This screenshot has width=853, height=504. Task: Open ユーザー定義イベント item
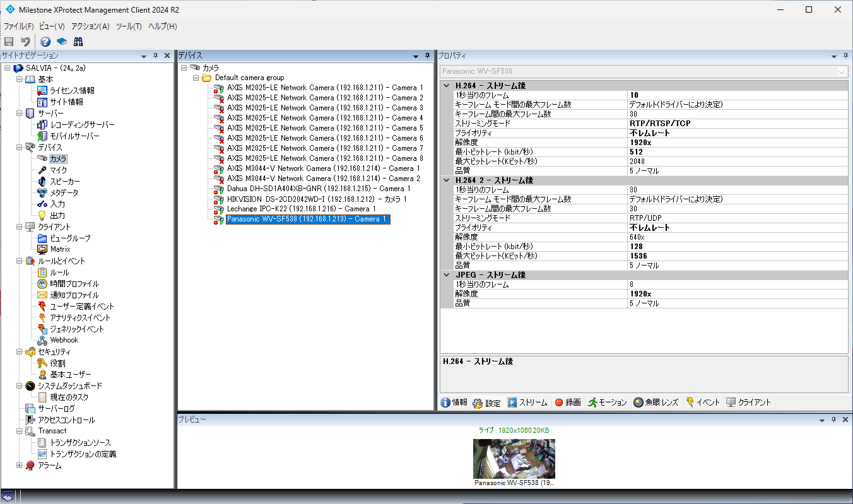click(x=82, y=307)
